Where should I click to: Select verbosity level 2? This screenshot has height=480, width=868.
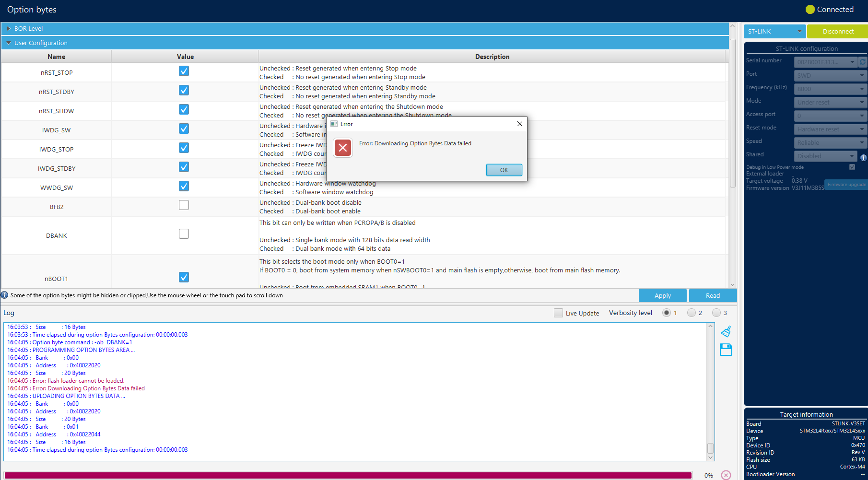[x=692, y=312]
